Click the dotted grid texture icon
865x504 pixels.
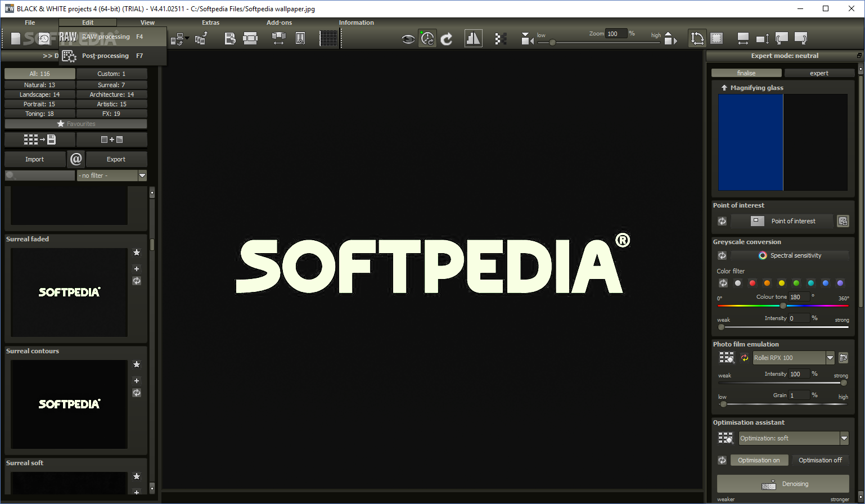(329, 38)
